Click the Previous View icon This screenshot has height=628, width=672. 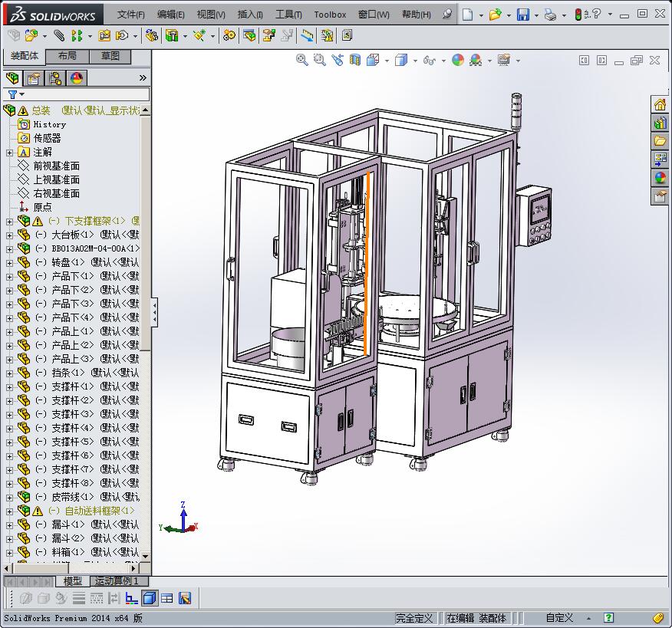[x=338, y=60]
